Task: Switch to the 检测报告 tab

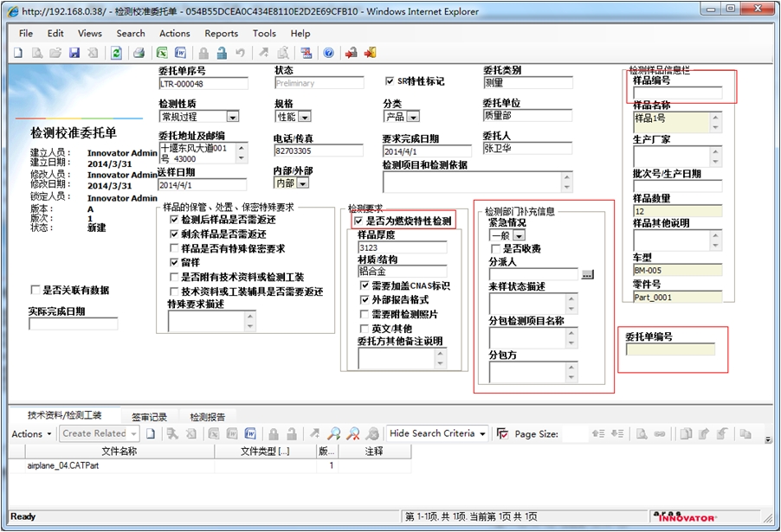Action: point(207,417)
